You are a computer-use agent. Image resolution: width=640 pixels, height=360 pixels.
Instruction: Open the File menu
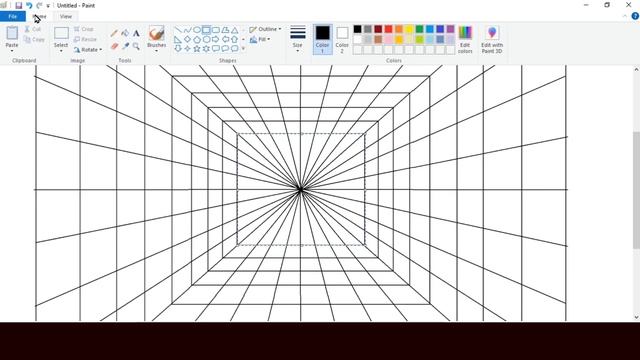click(x=13, y=16)
